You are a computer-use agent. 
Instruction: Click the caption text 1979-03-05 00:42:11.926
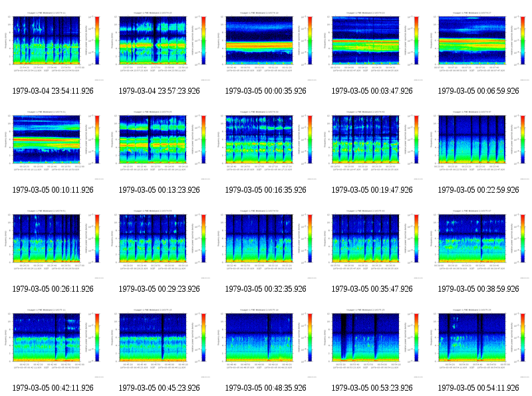pyautogui.click(x=53, y=388)
